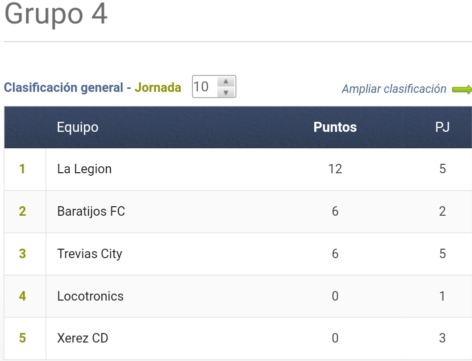Click the Equipo column header
The width and height of the screenshot is (472, 361).
[x=77, y=127]
